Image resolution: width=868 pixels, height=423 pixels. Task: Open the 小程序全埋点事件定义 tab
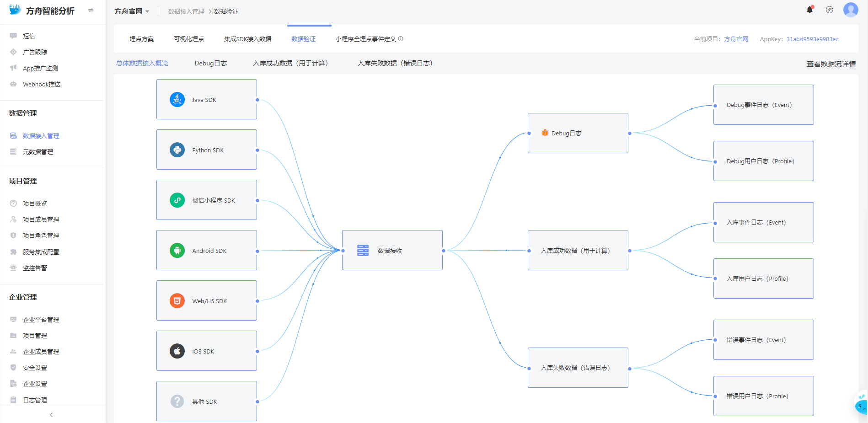[x=365, y=39]
